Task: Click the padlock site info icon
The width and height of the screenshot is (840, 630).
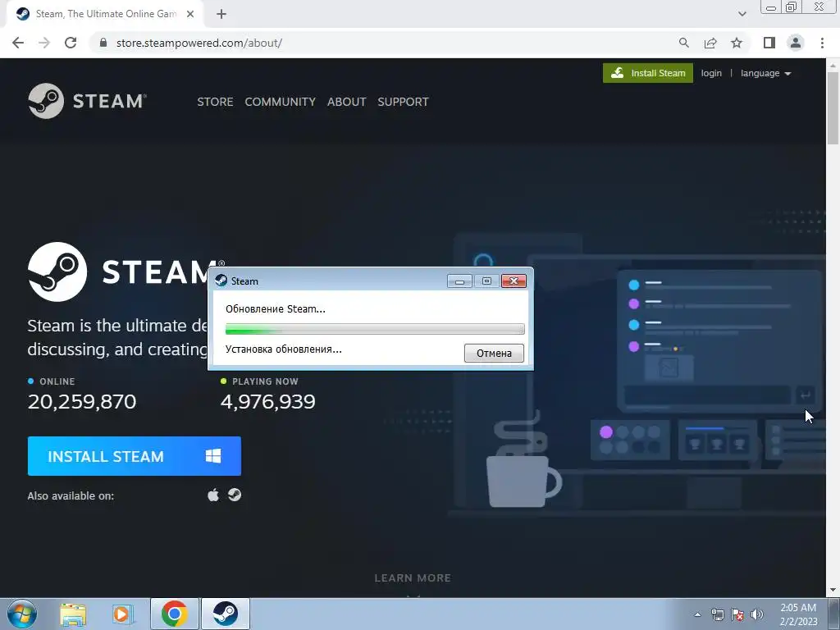Action: click(x=103, y=43)
